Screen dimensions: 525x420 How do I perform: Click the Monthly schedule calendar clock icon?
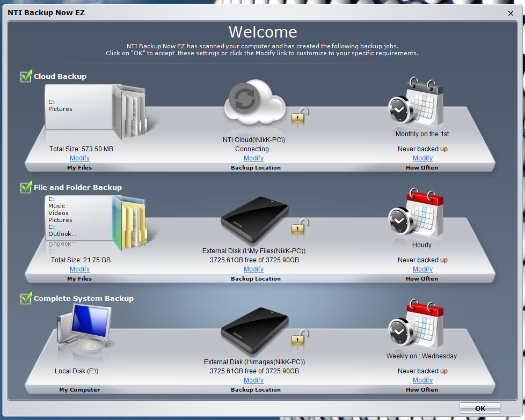(416, 100)
